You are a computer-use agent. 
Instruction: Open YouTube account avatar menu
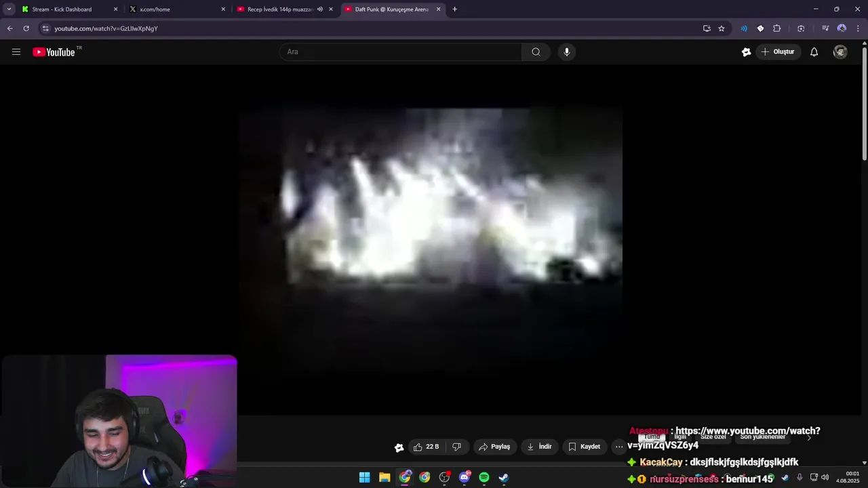[x=840, y=52]
